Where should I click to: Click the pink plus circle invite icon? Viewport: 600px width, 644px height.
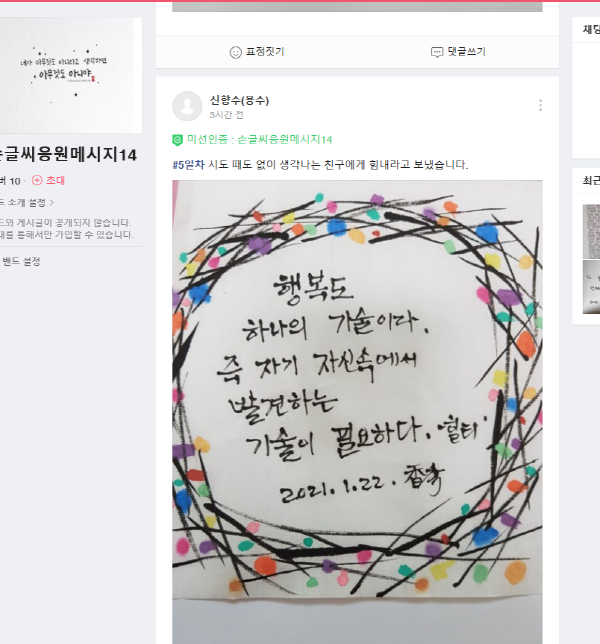[37, 180]
